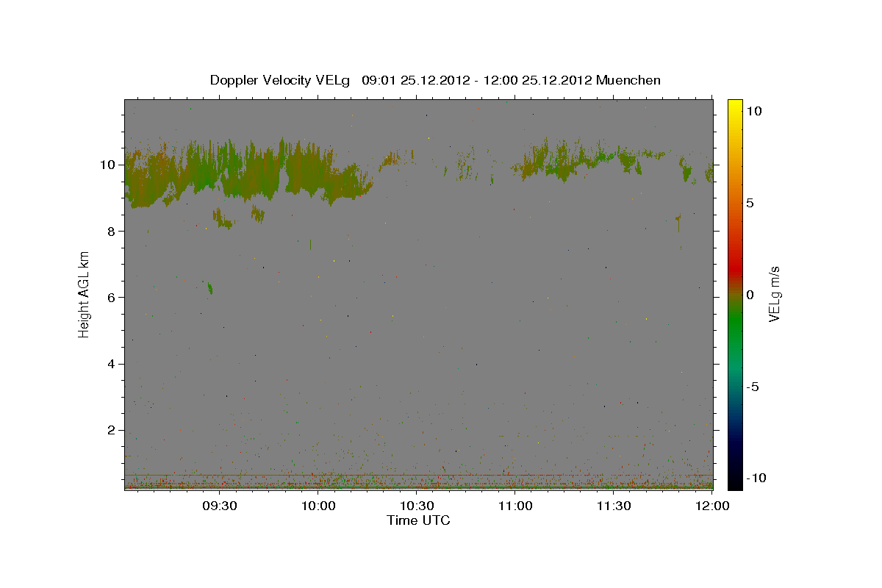The height and width of the screenshot is (588, 882).
Task: Click the '11:00' time tick label
Action: [x=515, y=506]
